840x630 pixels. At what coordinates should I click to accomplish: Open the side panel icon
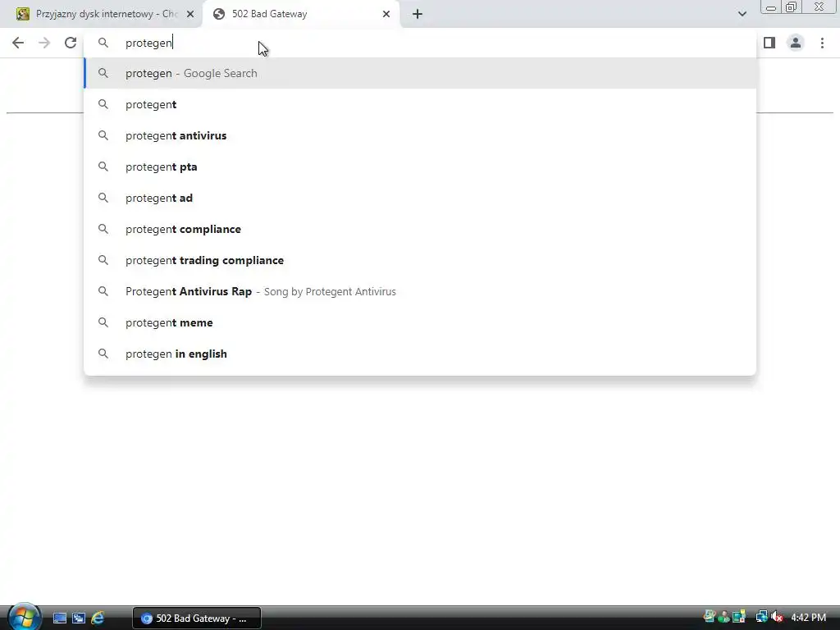point(769,43)
